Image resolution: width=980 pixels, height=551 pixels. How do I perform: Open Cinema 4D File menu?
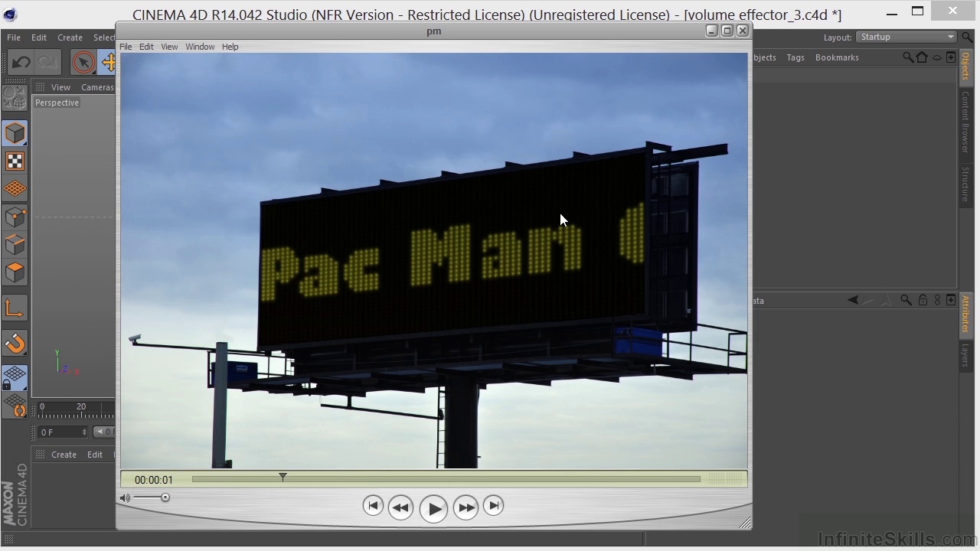(14, 37)
